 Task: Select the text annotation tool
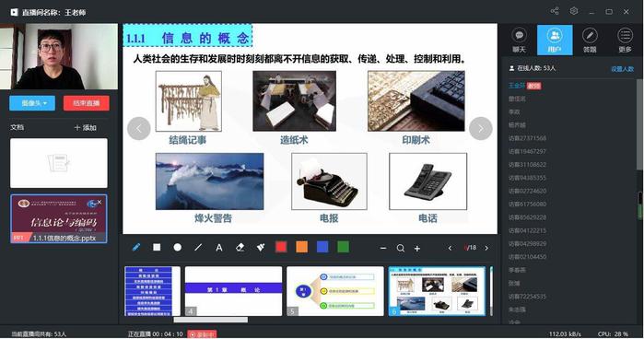click(x=219, y=248)
